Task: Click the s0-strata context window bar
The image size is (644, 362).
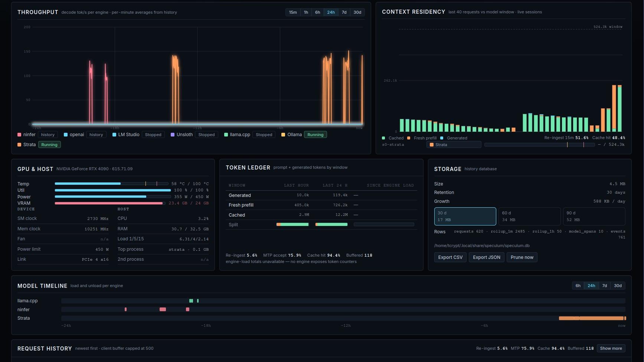Action: tap(539, 145)
